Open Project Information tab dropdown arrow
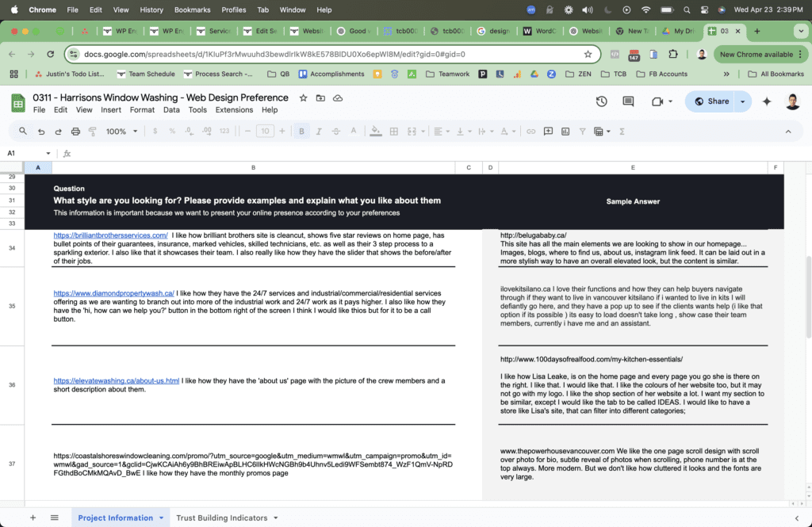The width and height of the screenshot is (812, 527). (162, 518)
